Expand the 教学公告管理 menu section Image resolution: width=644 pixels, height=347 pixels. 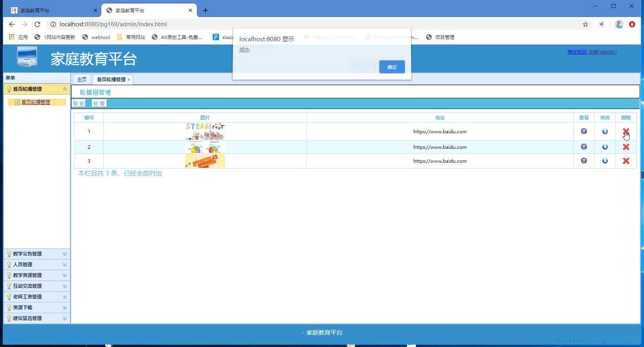[65, 254]
